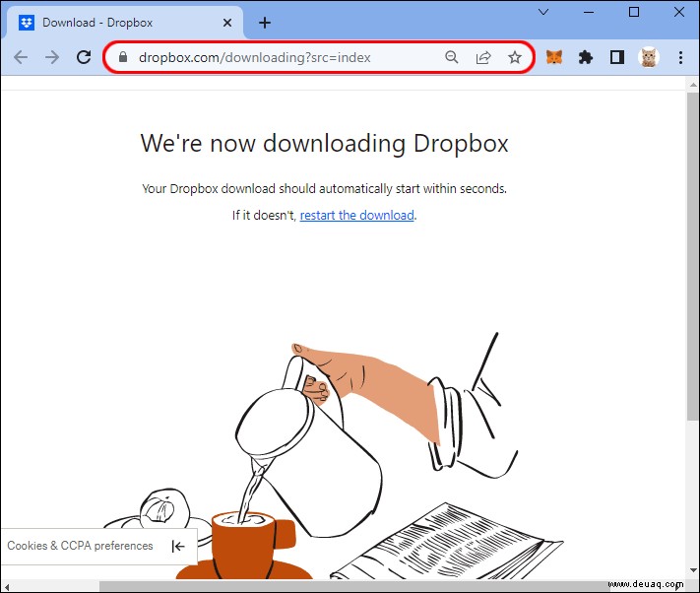This screenshot has height=593, width=700.
Task: Close the Download - Dropbox tab
Action: [x=227, y=23]
